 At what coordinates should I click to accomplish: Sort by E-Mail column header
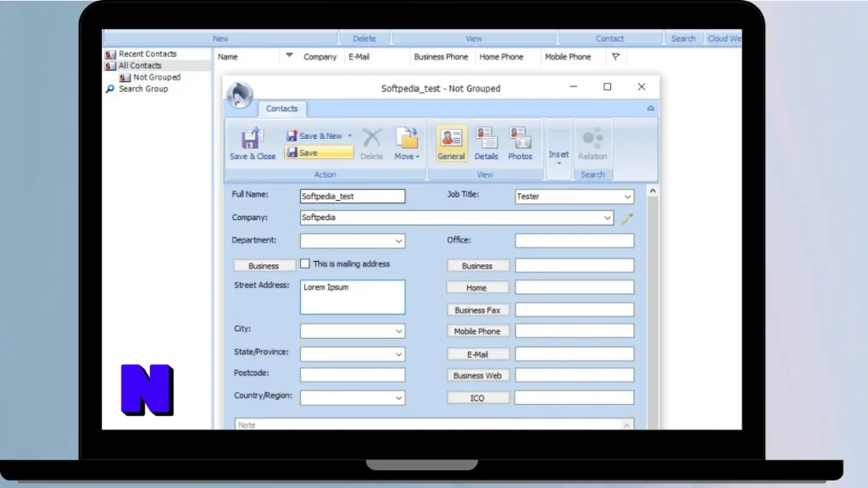pos(359,57)
